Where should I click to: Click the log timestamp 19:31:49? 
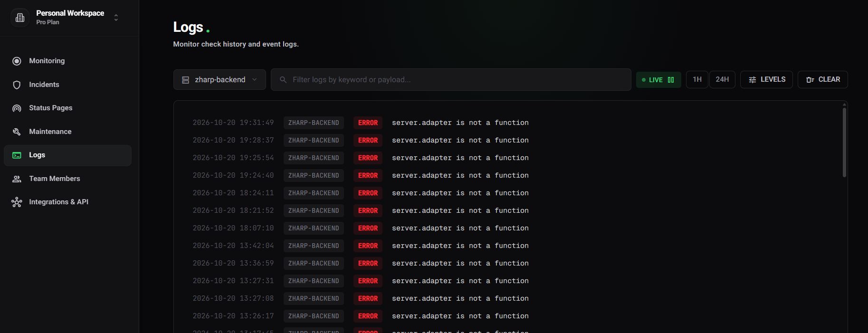click(x=233, y=123)
